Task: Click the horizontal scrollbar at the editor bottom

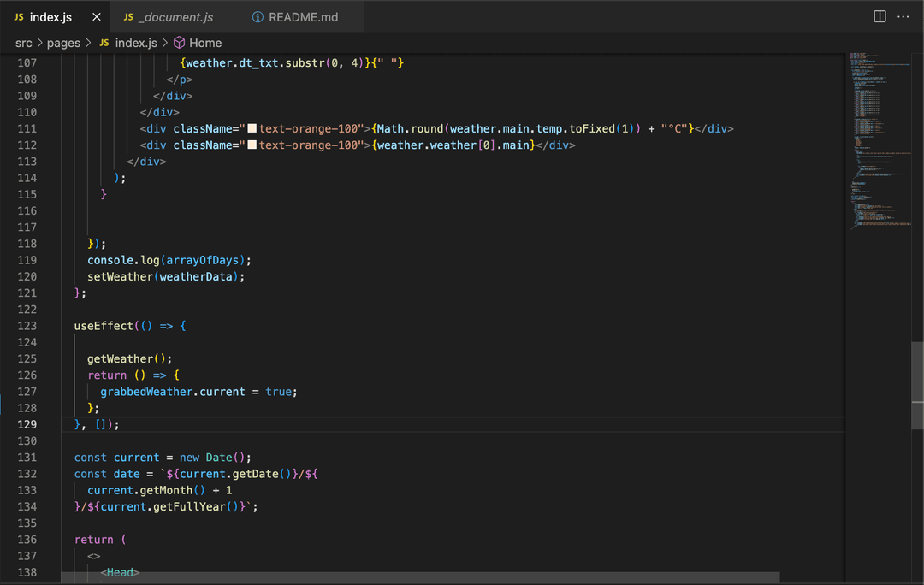Action: pos(419,577)
